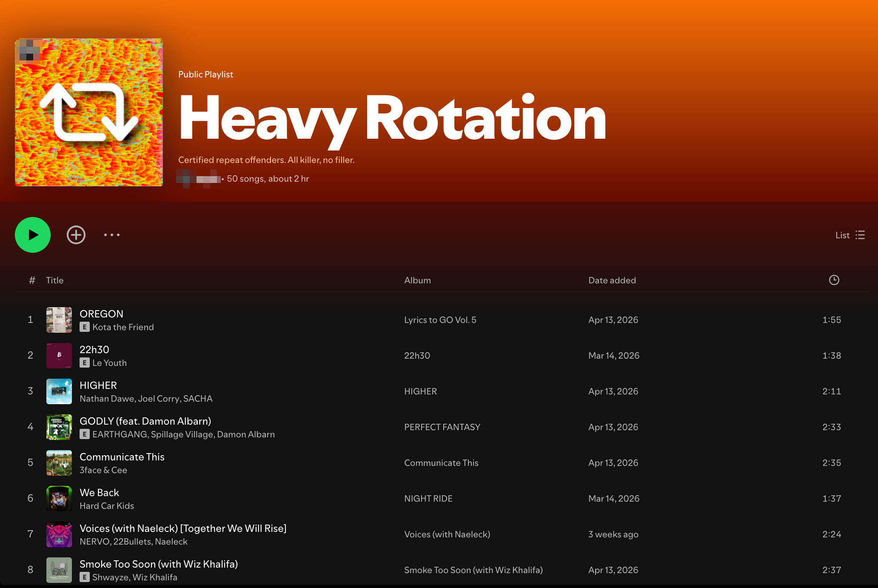
Task: Open album PERFECT FANTASY
Action: coord(442,427)
